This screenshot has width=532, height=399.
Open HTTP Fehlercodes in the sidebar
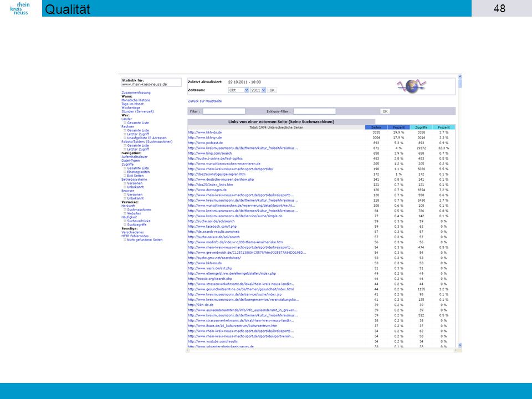135,236
